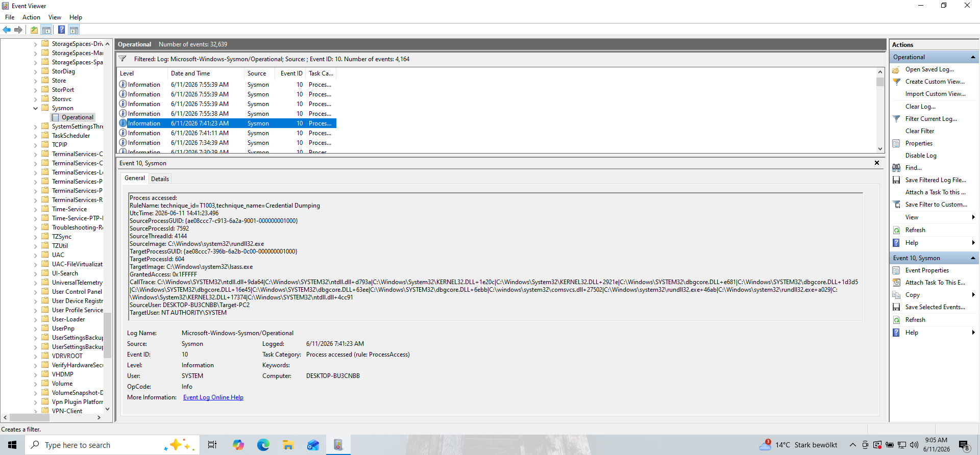Collapse the Operational actions section

[x=973, y=57]
